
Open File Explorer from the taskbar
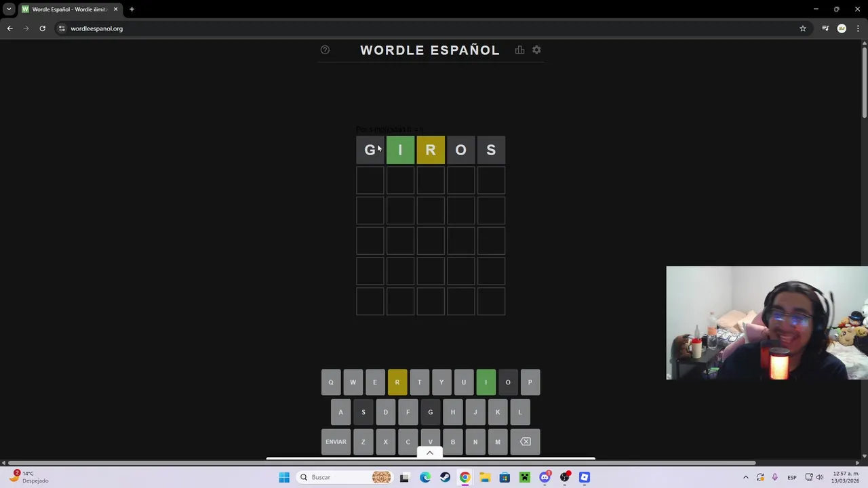485,477
